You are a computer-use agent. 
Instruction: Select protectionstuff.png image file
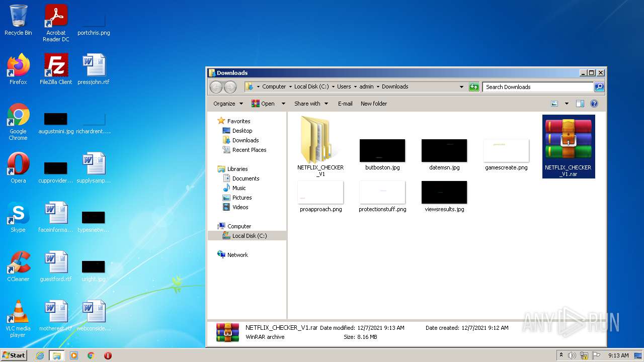pyautogui.click(x=382, y=197)
